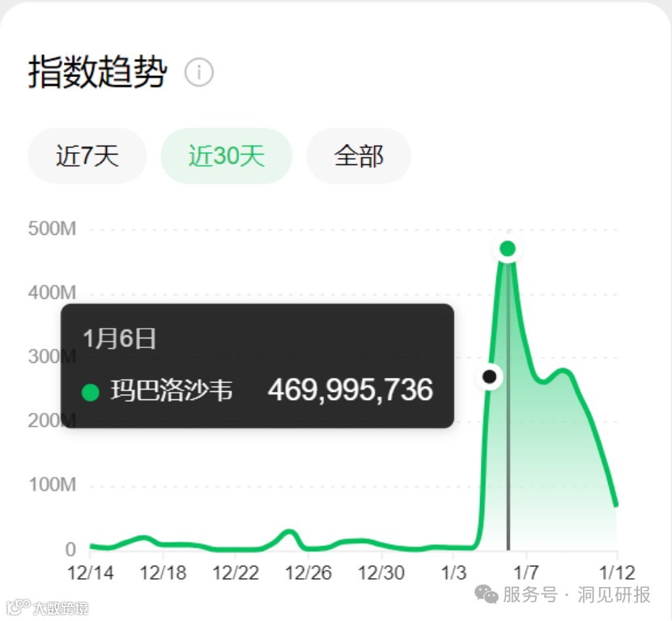Image resolution: width=672 pixels, height=621 pixels.
Task: Select the 近7天 time range tab
Action: tap(87, 155)
